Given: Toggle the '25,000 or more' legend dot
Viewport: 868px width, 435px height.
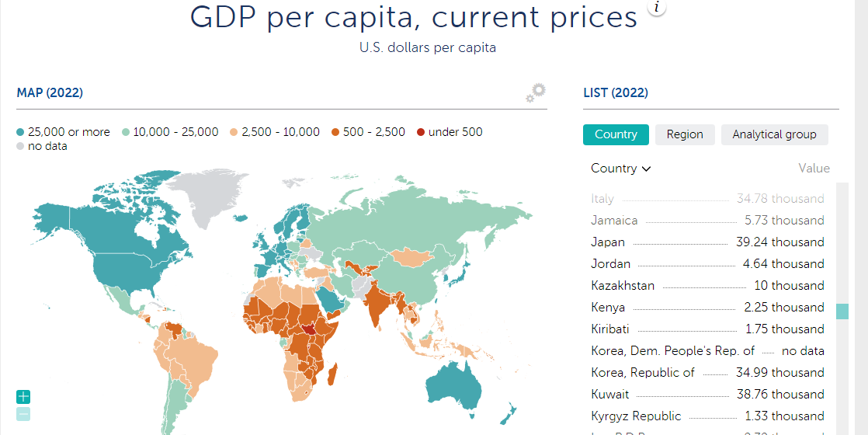Looking at the screenshot, I should point(20,132).
